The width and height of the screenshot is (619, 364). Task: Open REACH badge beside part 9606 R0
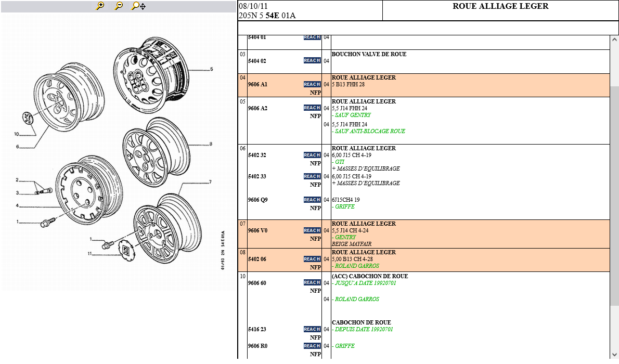point(312,346)
